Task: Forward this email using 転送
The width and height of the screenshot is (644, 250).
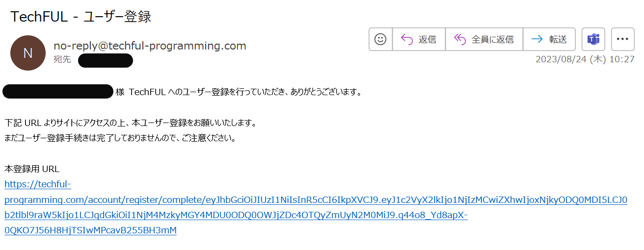Action: tap(549, 39)
